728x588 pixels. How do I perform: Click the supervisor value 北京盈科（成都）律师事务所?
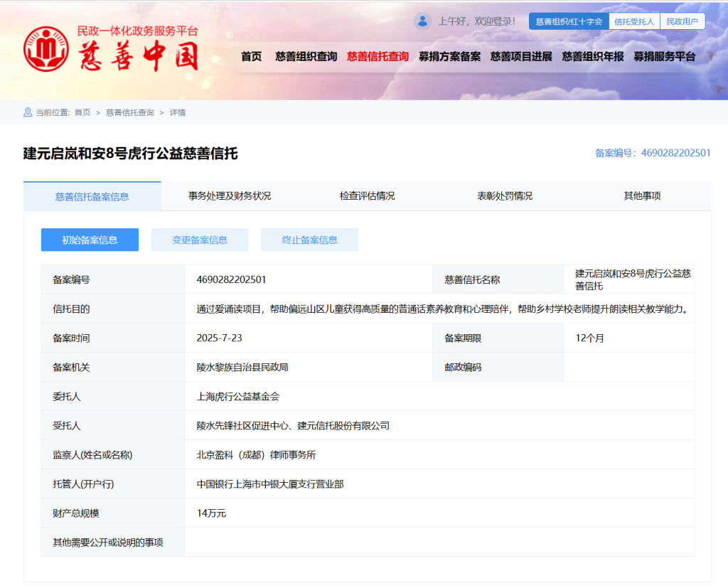[256, 455]
